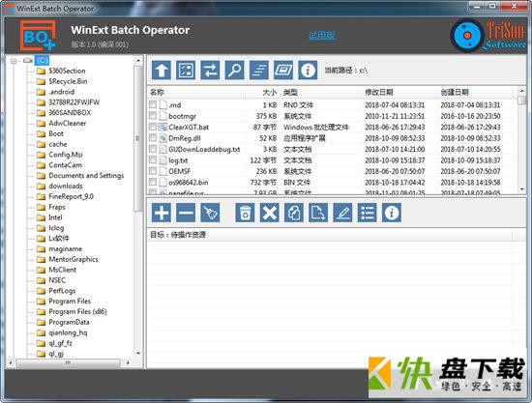Click the select-all checklist icon
Screen dimensions: 532x403
[x=186, y=71]
